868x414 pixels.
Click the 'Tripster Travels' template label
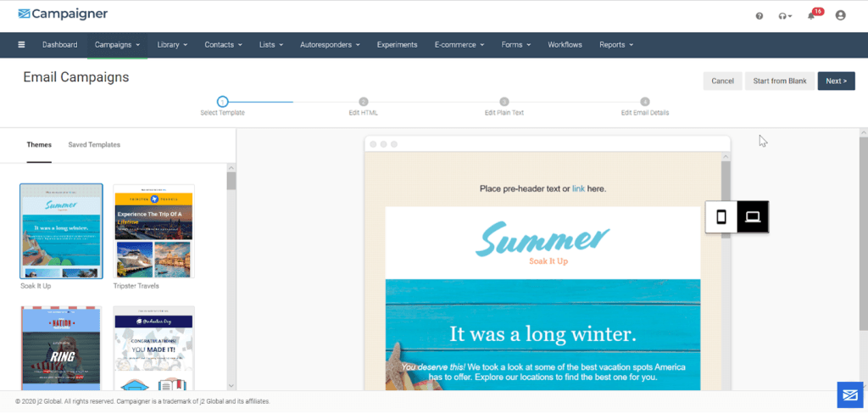[x=136, y=286]
